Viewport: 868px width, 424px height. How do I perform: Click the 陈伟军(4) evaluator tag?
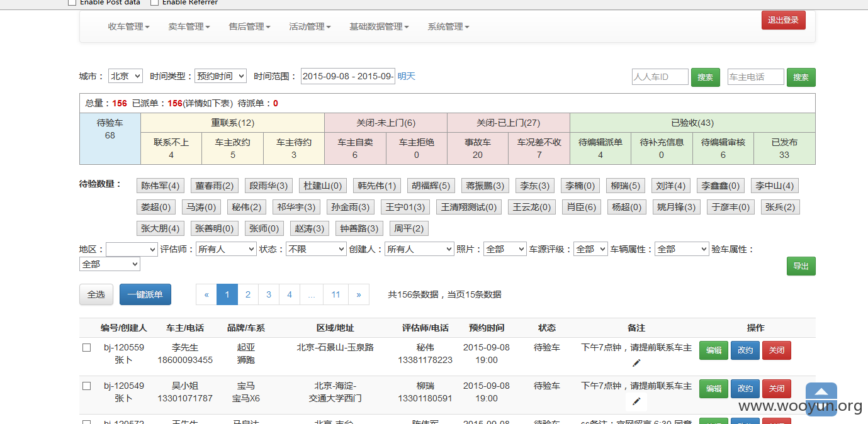pyautogui.click(x=161, y=186)
